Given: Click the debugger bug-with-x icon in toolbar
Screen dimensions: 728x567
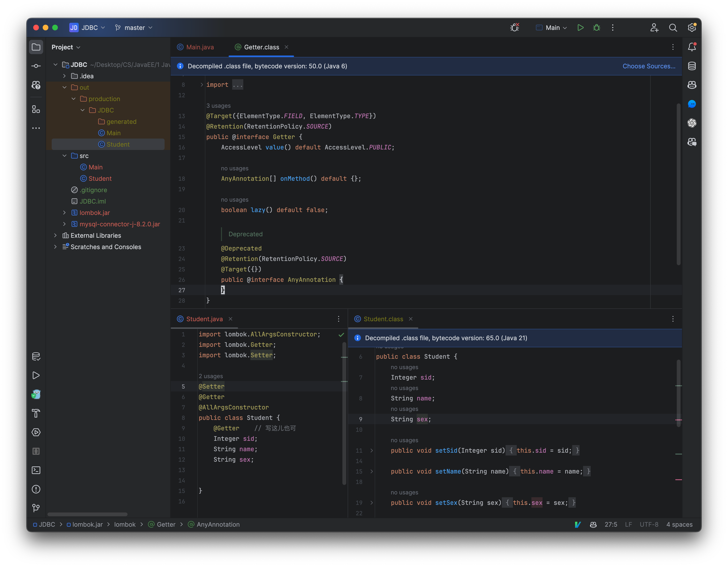Looking at the screenshot, I should click(x=515, y=27).
